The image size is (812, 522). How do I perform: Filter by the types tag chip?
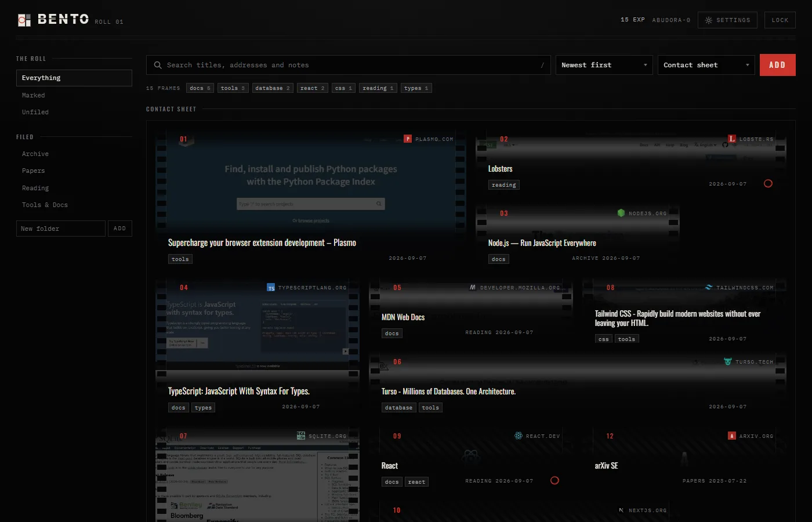[416, 88]
